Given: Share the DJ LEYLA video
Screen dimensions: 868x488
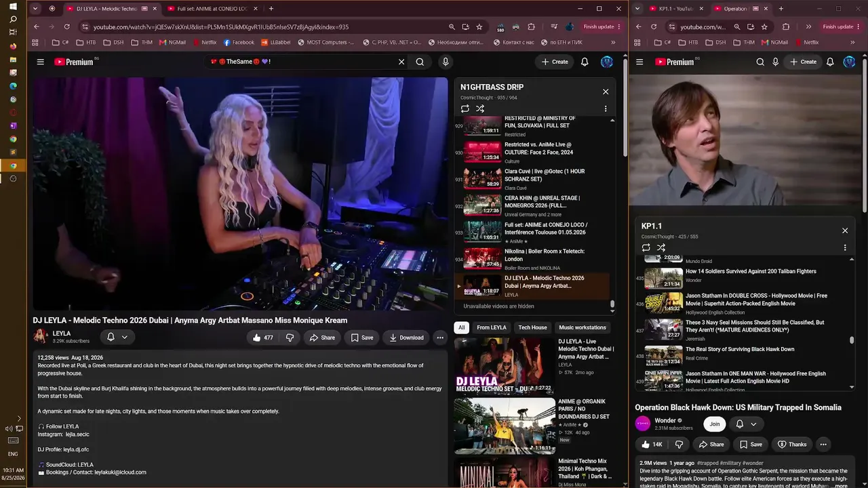Looking at the screenshot, I should (322, 338).
